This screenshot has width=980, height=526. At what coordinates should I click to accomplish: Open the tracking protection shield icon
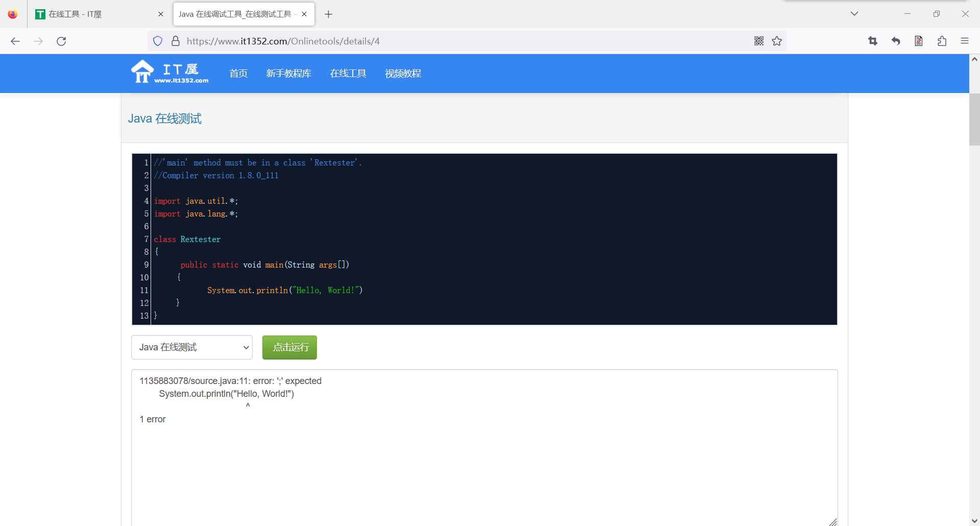pyautogui.click(x=158, y=41)
